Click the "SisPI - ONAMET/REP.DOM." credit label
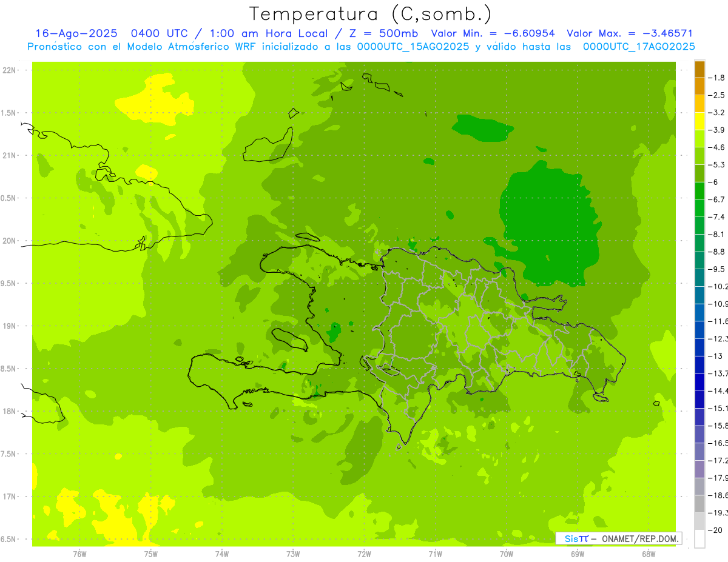 tap(619, 538)
